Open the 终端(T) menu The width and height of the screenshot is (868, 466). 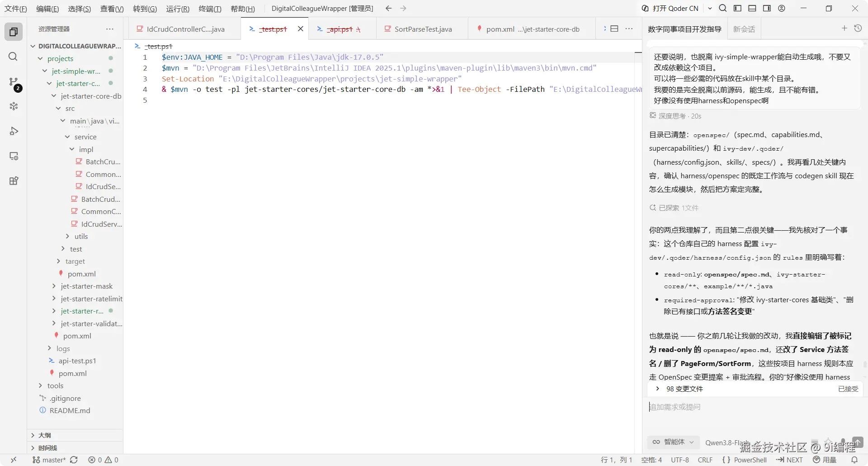pyautogui.click(x=210, y=9)
